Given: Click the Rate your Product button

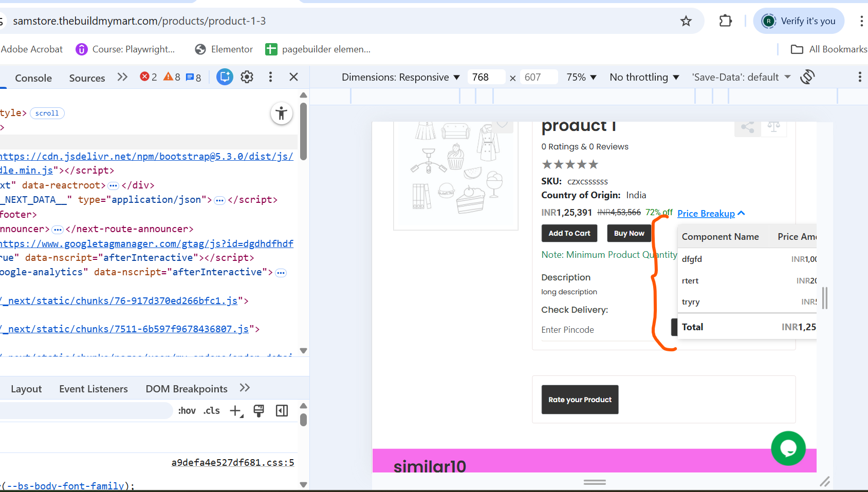Looking at the screenshot, I should tap(580, 400).
